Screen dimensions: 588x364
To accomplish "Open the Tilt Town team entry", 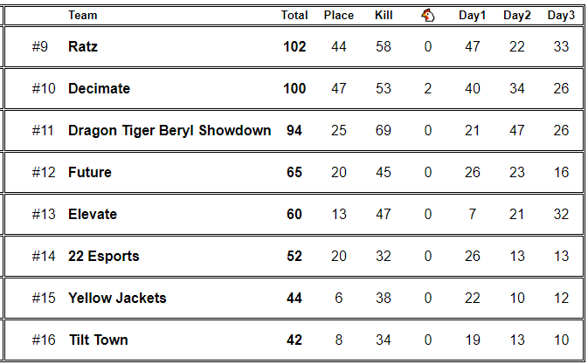I will coord(98,340).
